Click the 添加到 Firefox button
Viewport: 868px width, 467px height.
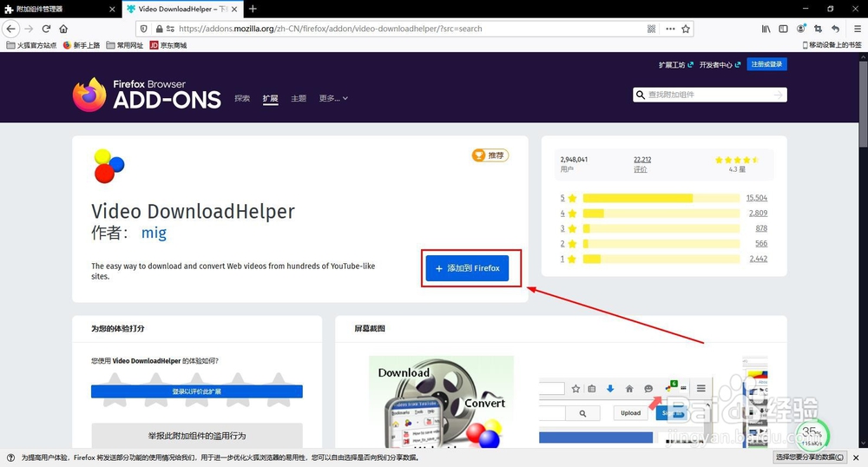pos(467,268)
